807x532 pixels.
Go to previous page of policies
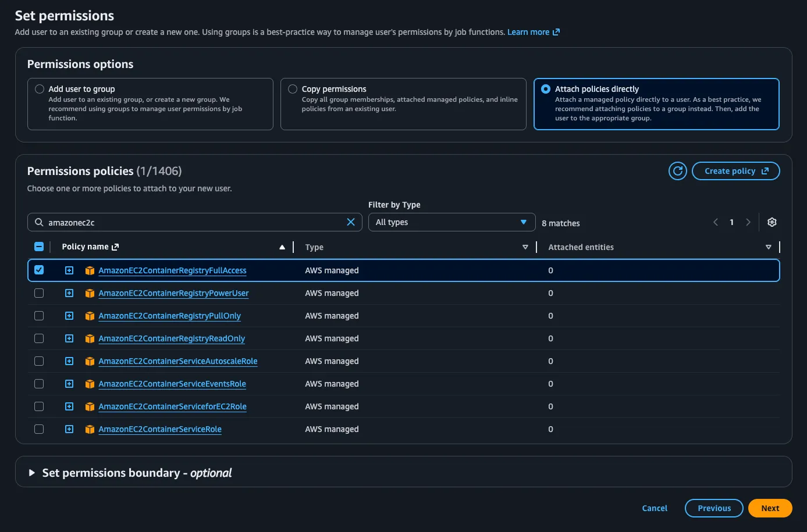[716, 222]
